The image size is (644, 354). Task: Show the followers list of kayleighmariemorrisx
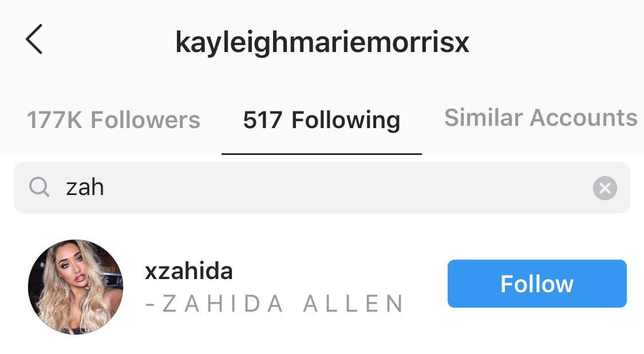[113, 120]
